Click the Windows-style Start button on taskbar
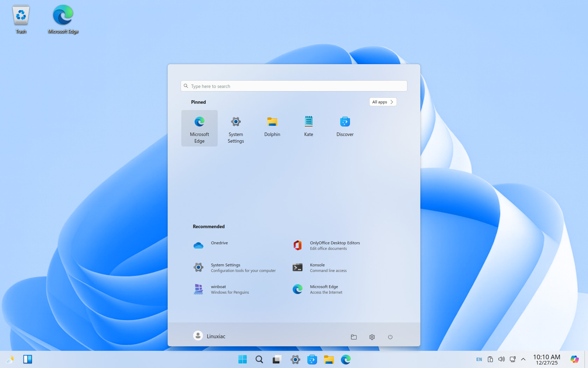The height and width of the screenshot is (368, 588). pos(242,359)
